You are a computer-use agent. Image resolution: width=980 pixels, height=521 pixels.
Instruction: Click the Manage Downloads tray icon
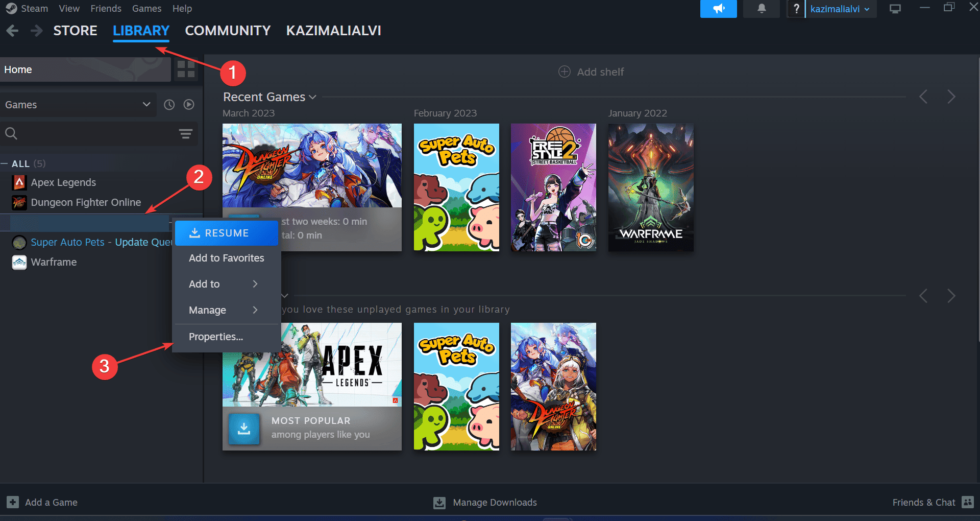click(x=439, y=503)
